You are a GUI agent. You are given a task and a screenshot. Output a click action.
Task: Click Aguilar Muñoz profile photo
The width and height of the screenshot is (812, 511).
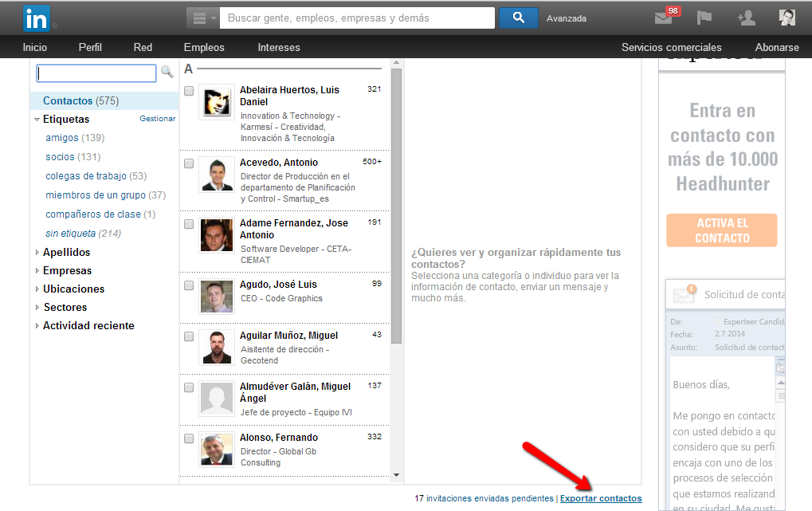tap(217, 348)
